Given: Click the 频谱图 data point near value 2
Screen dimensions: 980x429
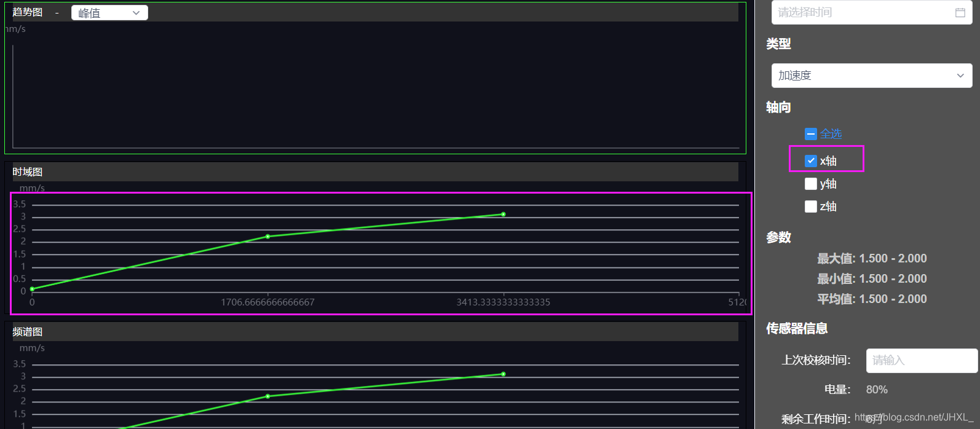Looking at the screenshot, I should coord(267,396).
